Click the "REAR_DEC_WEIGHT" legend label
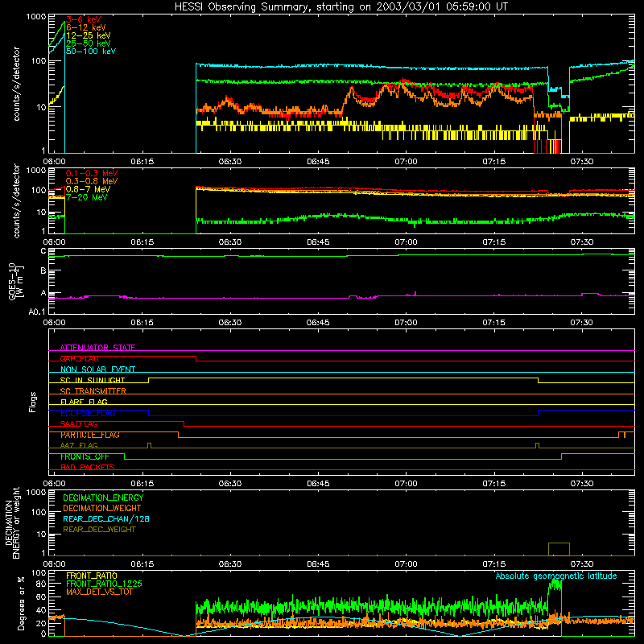The image size is (644, 644). point(99,530)
